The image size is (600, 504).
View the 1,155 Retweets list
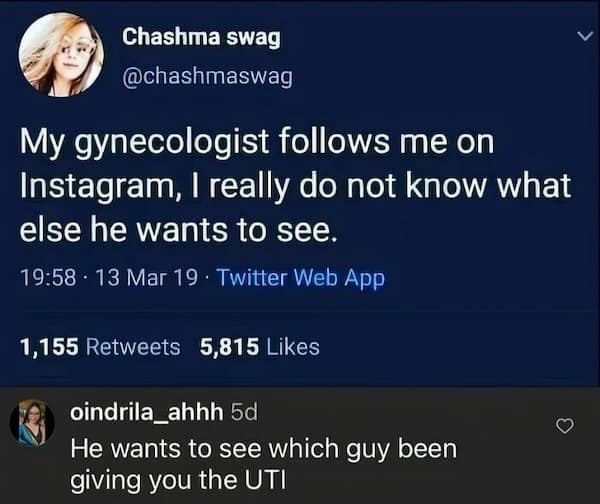coord(100,347)
